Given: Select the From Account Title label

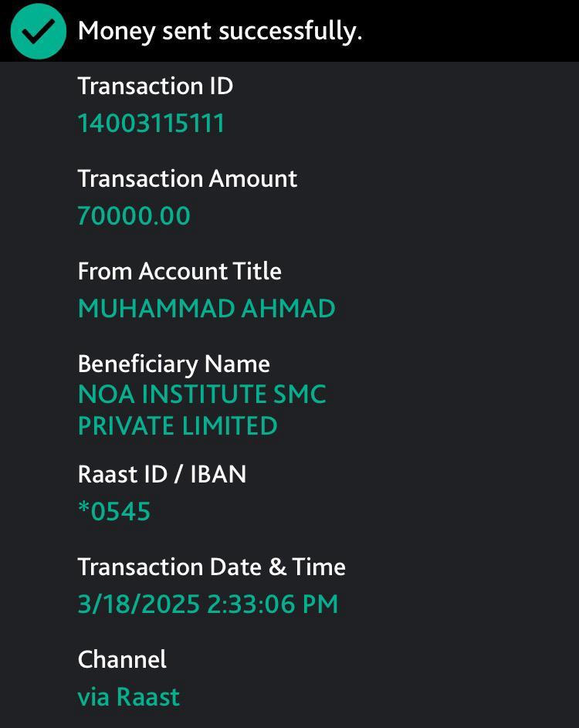Looking at the screenshot, I should [x=179, y=271].
